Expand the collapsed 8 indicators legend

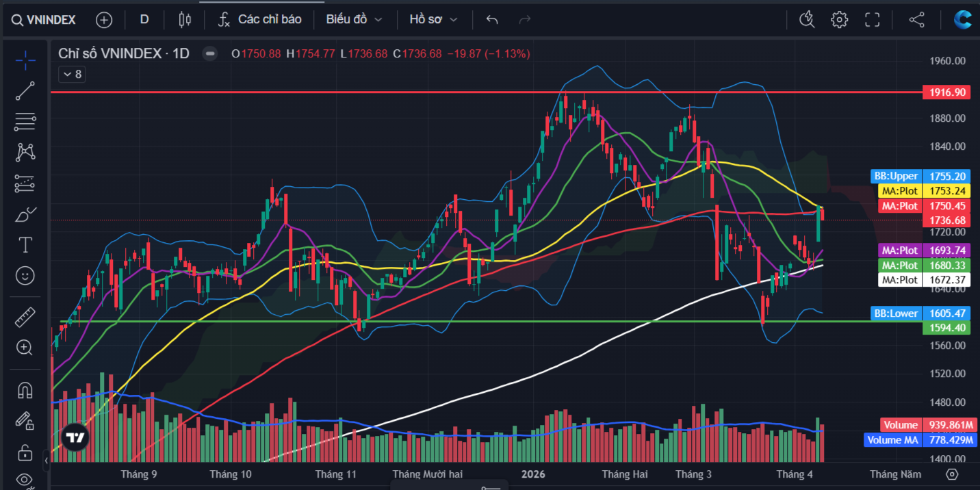pyautogui.click(x=72, y=75)
